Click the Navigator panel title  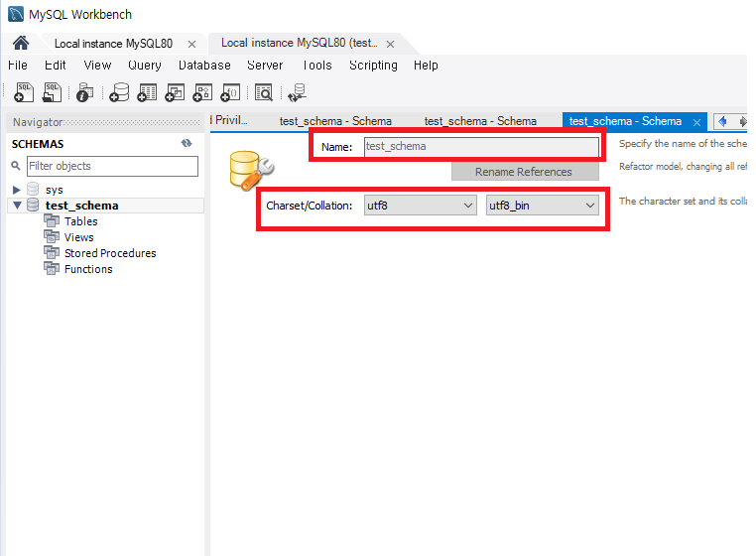tap(38, 122)
